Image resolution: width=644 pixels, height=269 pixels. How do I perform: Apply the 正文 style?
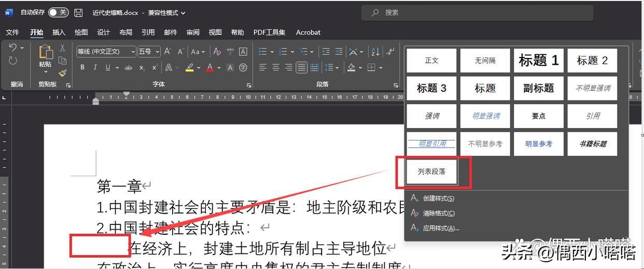[432, 61]
